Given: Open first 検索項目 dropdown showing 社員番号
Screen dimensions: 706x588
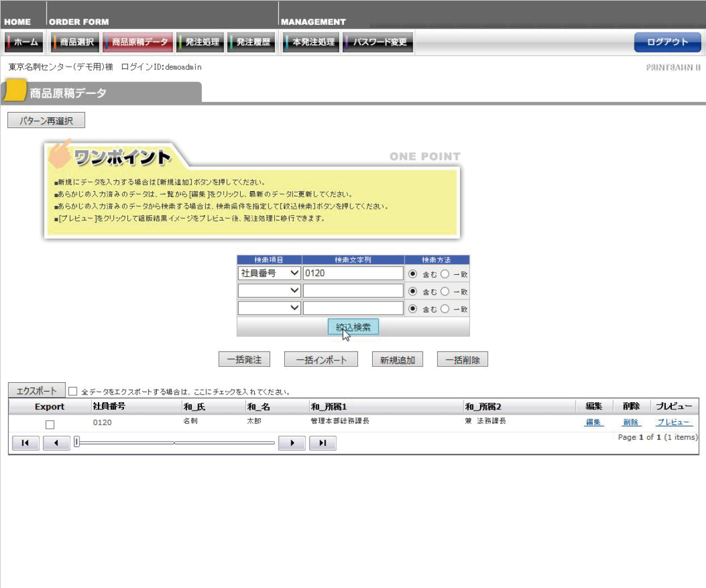Looking at the screenshot, I should (x=269, y=274).
